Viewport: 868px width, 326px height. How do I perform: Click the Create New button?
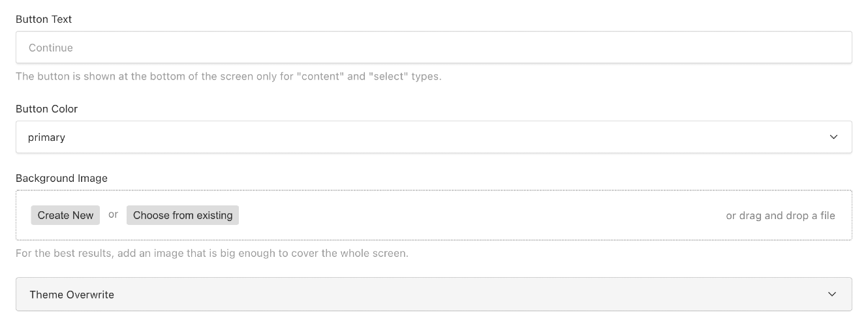coord(65,215)
